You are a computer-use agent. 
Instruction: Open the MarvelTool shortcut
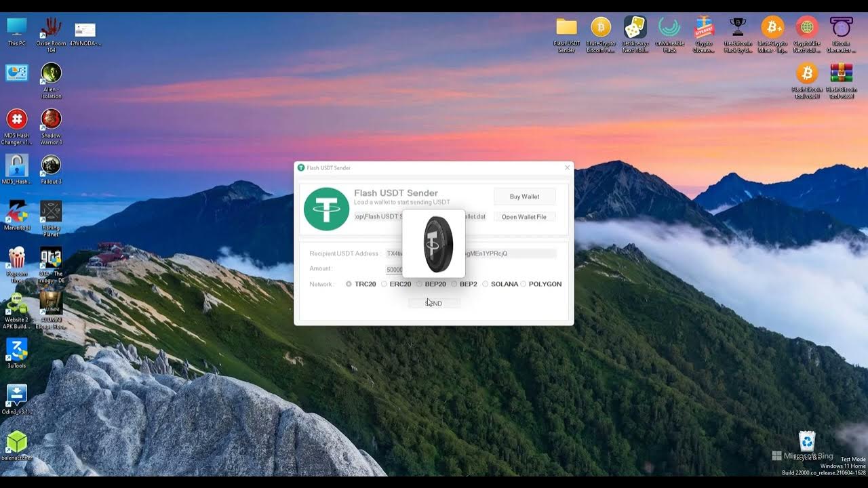[x=17, y=216]
